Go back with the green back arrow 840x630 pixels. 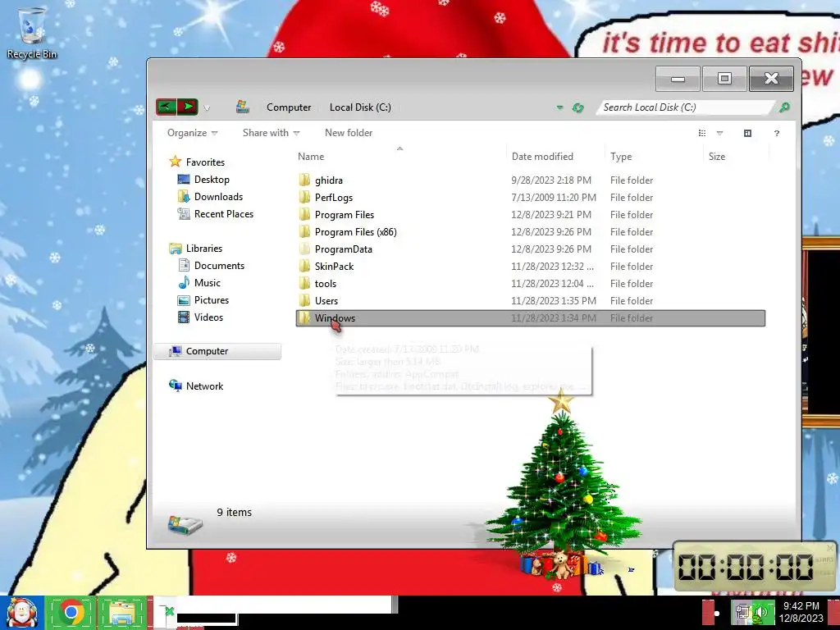point(167,107)
